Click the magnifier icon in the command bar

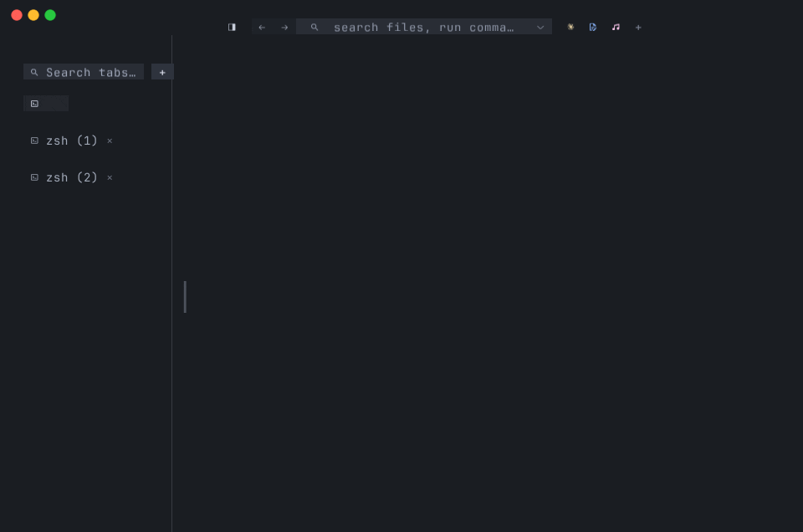coord(315,27)
